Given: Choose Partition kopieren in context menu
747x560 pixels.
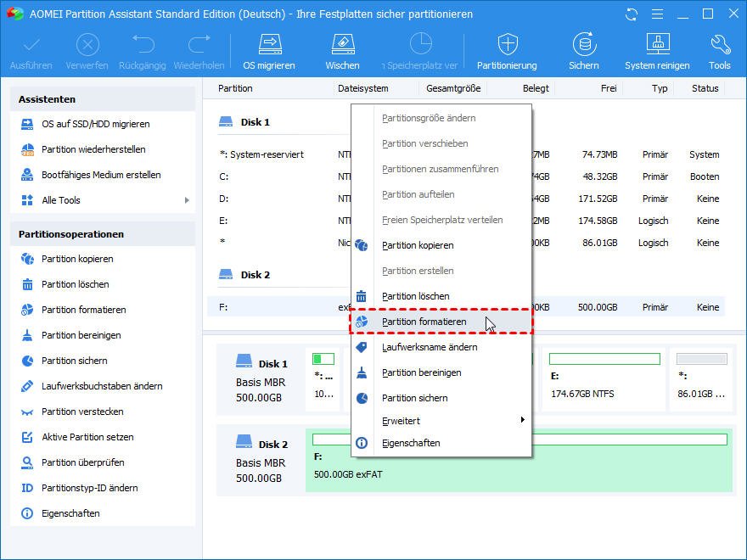Looking at the screenshot, I should coord(441,245).
